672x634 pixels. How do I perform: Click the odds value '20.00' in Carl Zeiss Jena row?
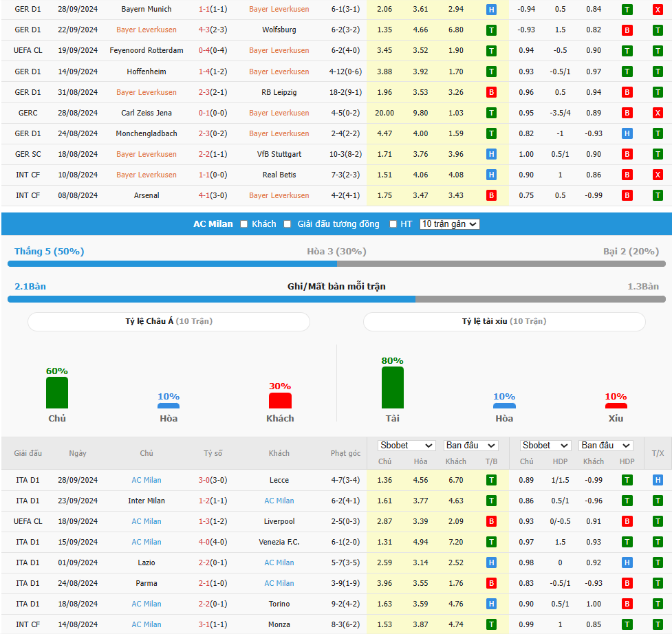[x=384, y=113]
